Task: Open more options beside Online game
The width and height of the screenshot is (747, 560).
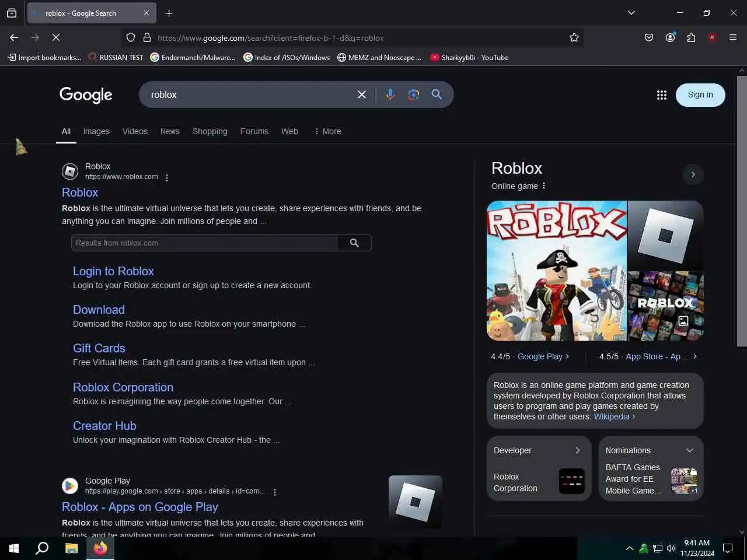Action: [544, 185]
